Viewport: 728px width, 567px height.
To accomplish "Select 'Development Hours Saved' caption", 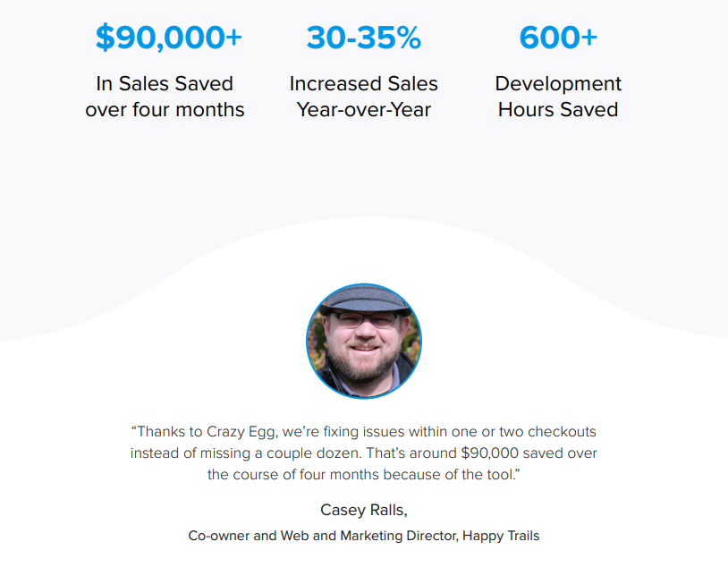I will (557, 97).
